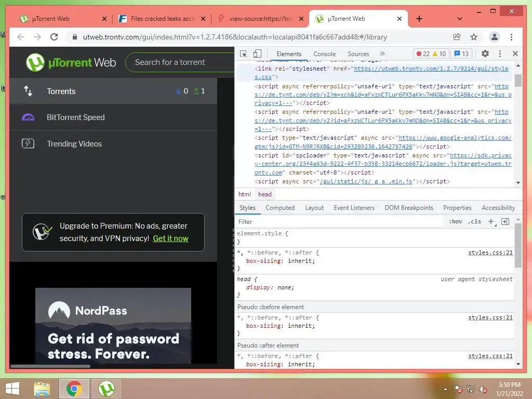
Task: Open DevTools settings gear
Action: [x=485, y=54]
